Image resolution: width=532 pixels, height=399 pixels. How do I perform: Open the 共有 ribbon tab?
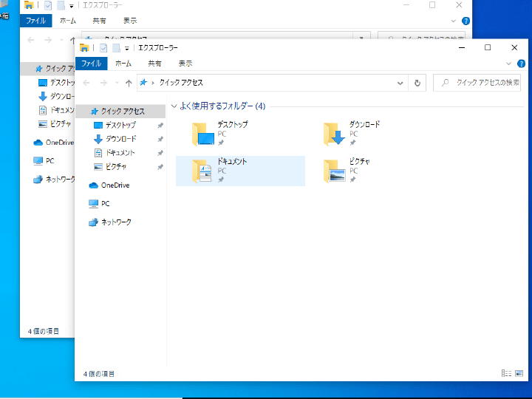click(x=154, y=64)
